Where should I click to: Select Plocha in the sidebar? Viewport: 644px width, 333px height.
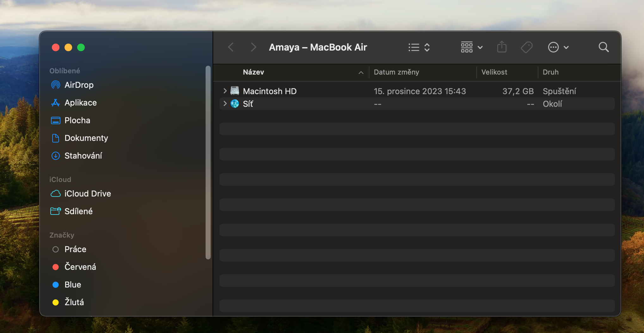(70, 120)
